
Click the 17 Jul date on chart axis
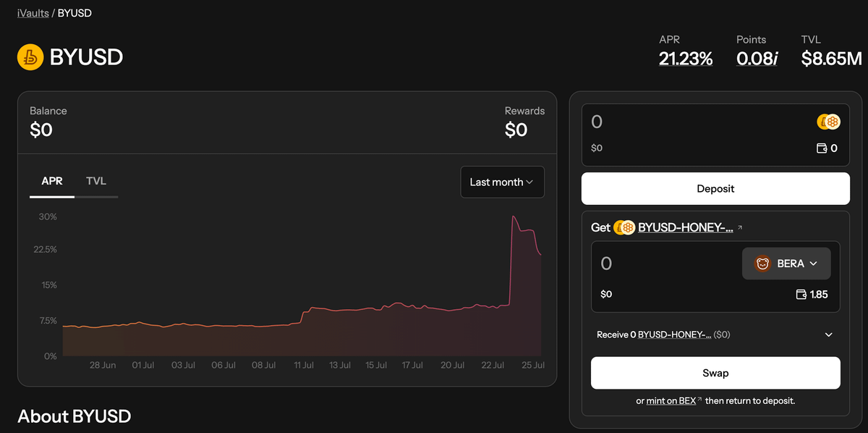(x=412, y=365)
